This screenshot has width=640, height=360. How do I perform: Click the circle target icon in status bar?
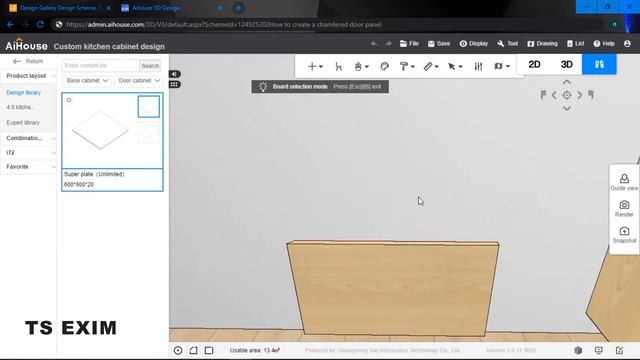[x=178, y=350]
